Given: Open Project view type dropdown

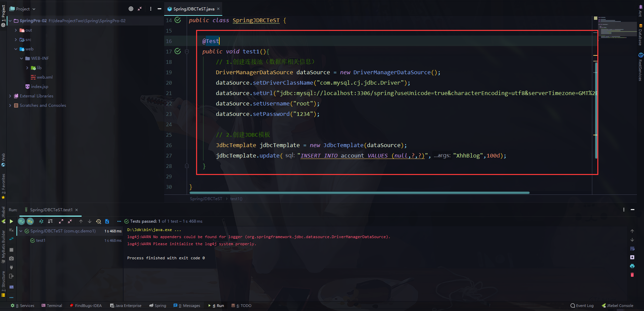Looking at the screenshot, I should pos(22,9).
